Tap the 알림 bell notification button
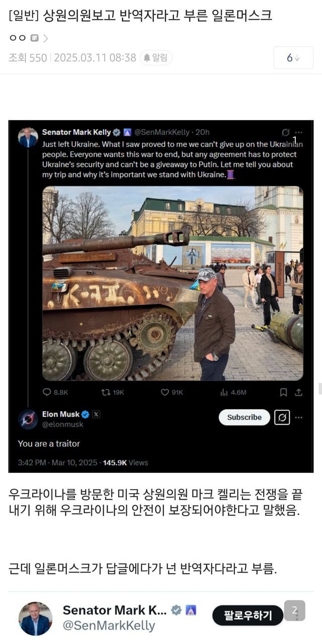 (156, 58)
